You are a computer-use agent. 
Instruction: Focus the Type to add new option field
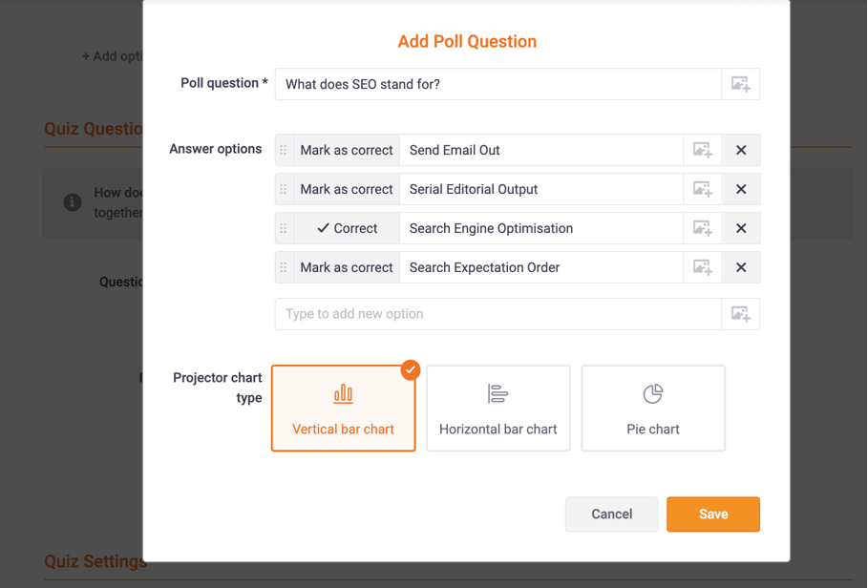pyautogui.click(x=498, y=314)
